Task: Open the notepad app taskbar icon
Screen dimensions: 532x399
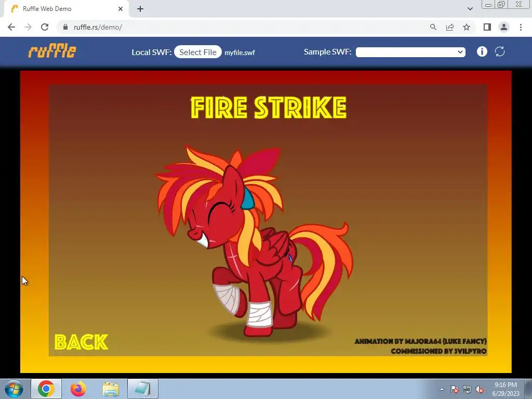Action: (x=143, y=389)
